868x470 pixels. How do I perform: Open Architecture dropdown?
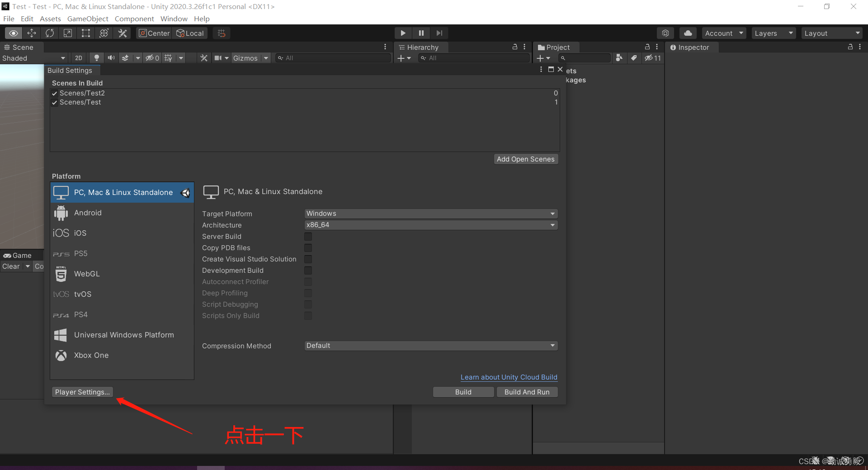431,225
